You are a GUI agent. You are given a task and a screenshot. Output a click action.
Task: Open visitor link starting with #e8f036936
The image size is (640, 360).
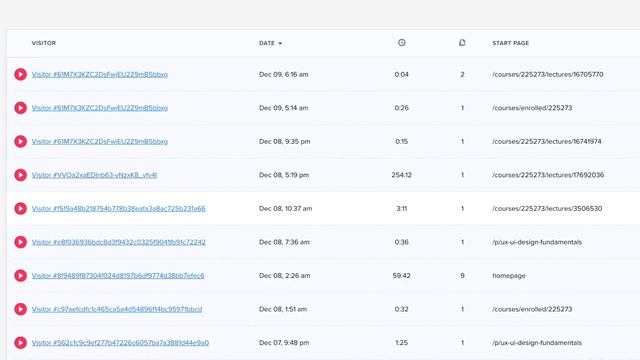tap(118, 242)
